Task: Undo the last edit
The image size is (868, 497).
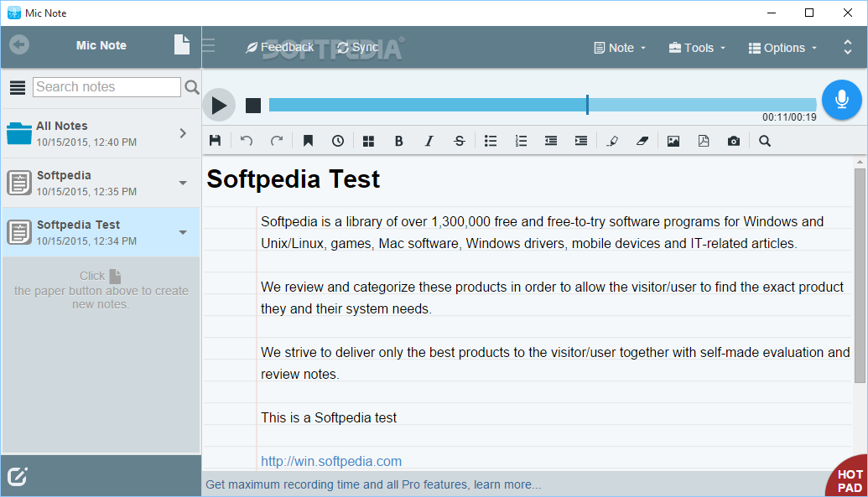Action: 247,141
